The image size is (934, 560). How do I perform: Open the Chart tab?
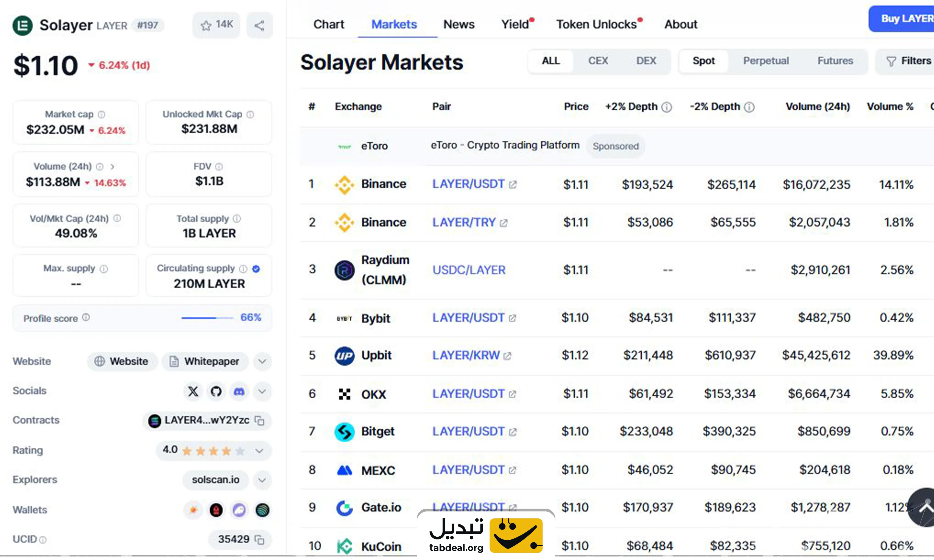point(329,24)
